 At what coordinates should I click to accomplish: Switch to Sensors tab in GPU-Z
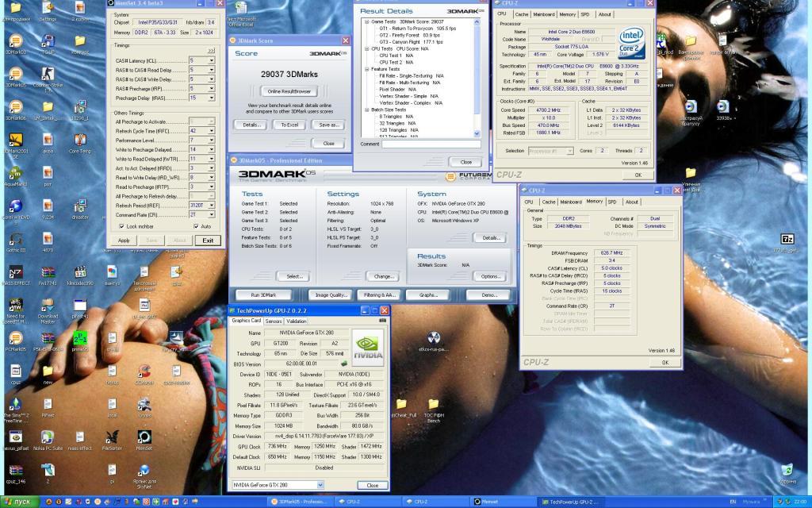(x=274, y=321)
